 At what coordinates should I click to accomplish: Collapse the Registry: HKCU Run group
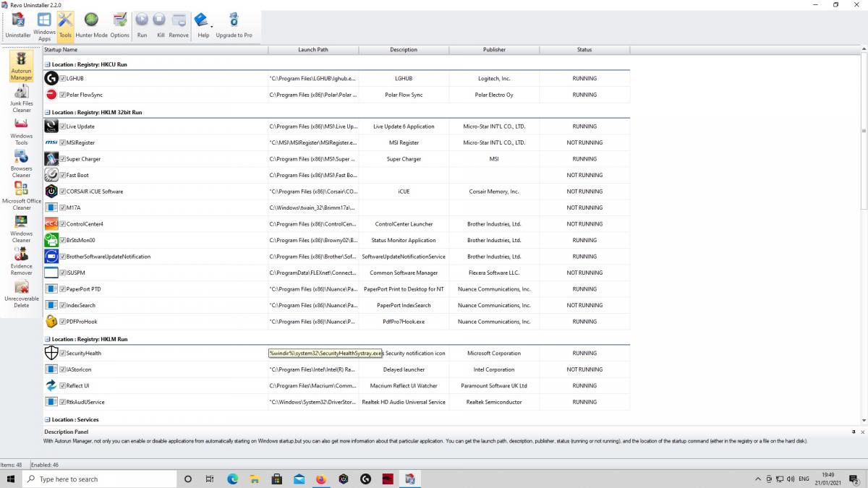coord(48,64)
